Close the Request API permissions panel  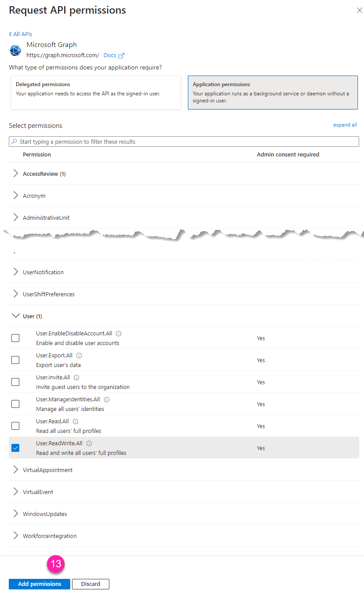tap(359, 10)
